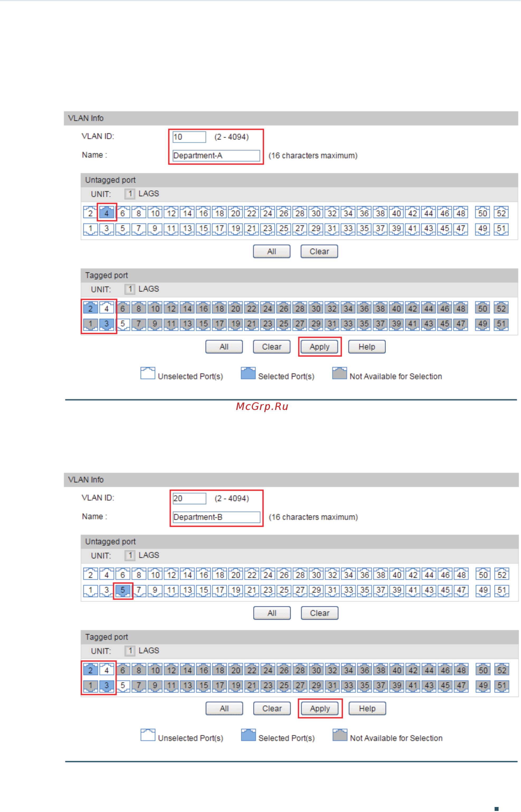Click All under tagged ports for Department-B
The width and height of the screenshot is (521, 812).
(x=224, y=709)
